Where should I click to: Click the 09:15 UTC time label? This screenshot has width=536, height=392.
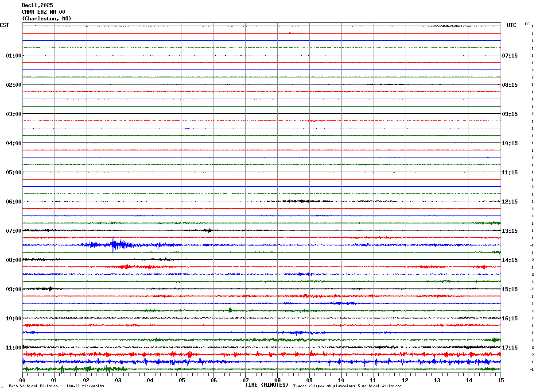coord(510,114)
